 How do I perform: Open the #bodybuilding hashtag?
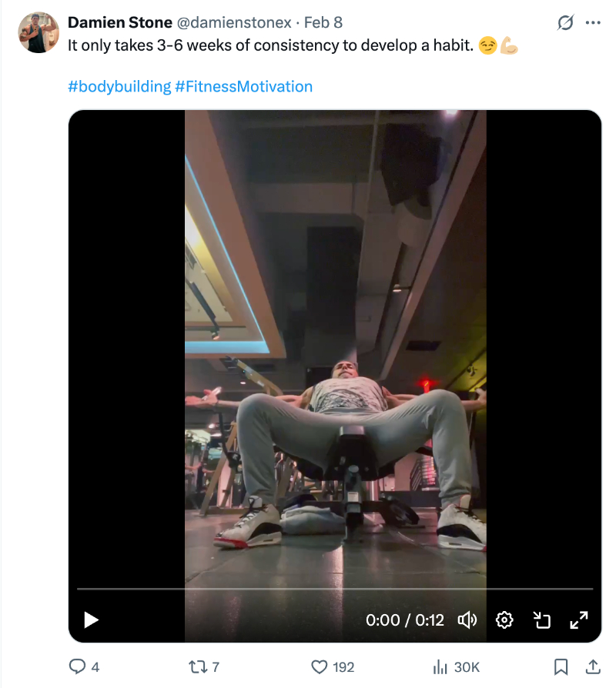pos(119,86)
